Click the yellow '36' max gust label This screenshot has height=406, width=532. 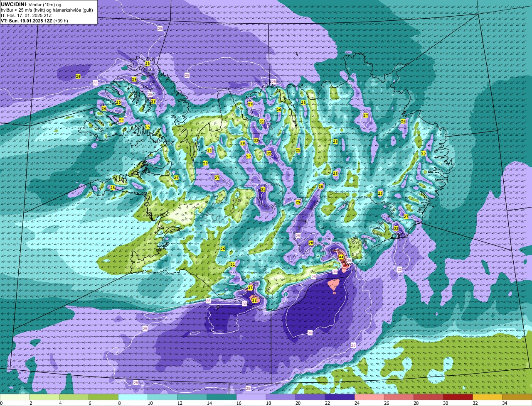pyautogui.click(x=254, y=300)
